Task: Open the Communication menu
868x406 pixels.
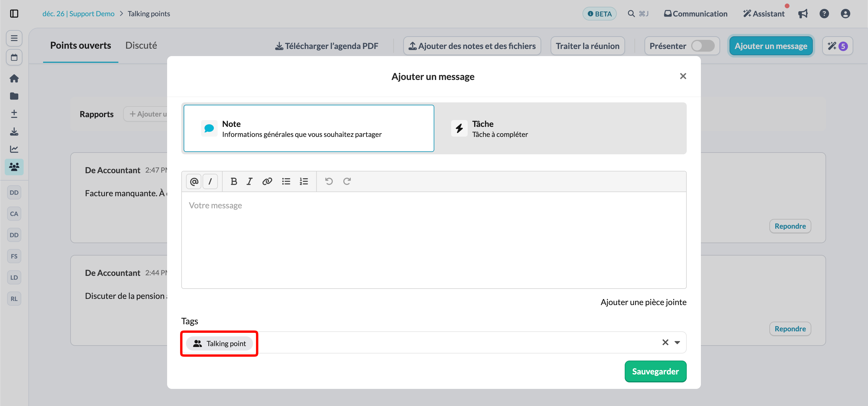Action: tap(696, 14)
